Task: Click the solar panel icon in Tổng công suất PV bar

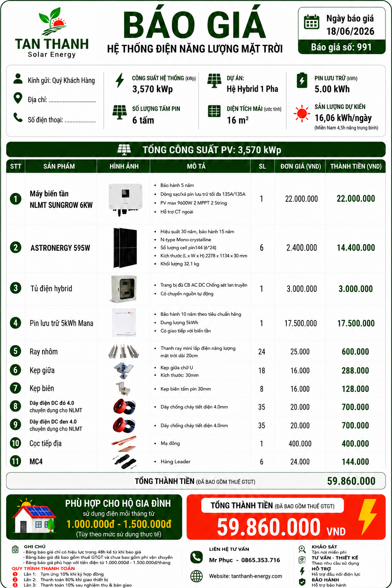Action: click(124, 149)
